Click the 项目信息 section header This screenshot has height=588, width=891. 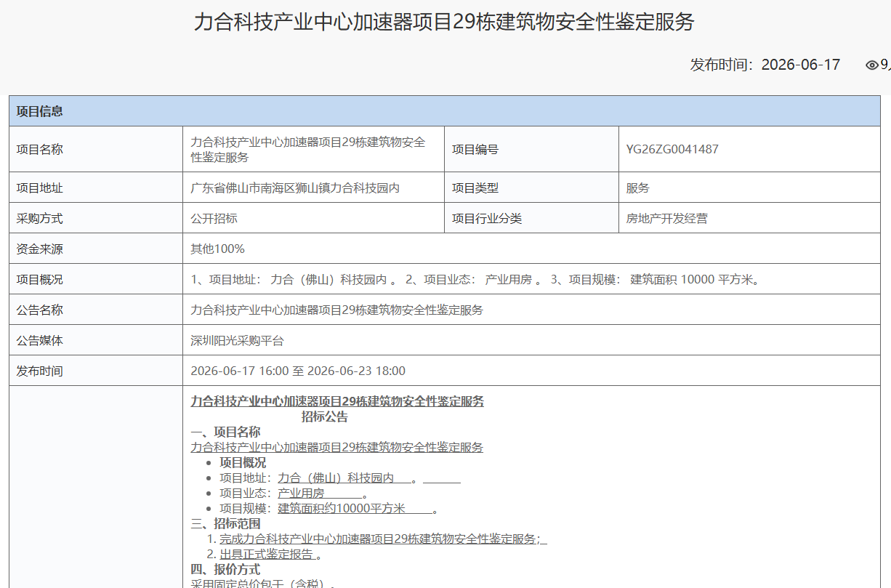[445, 111]
